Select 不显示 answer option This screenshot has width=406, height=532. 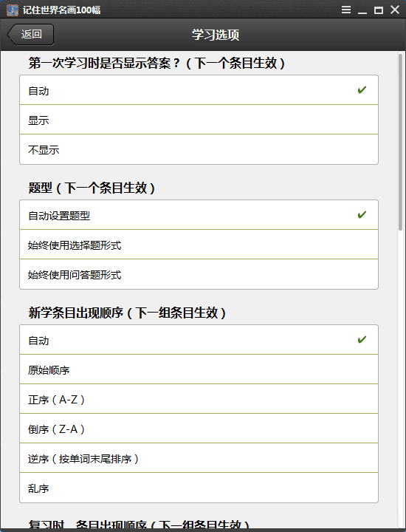[199, 149]
